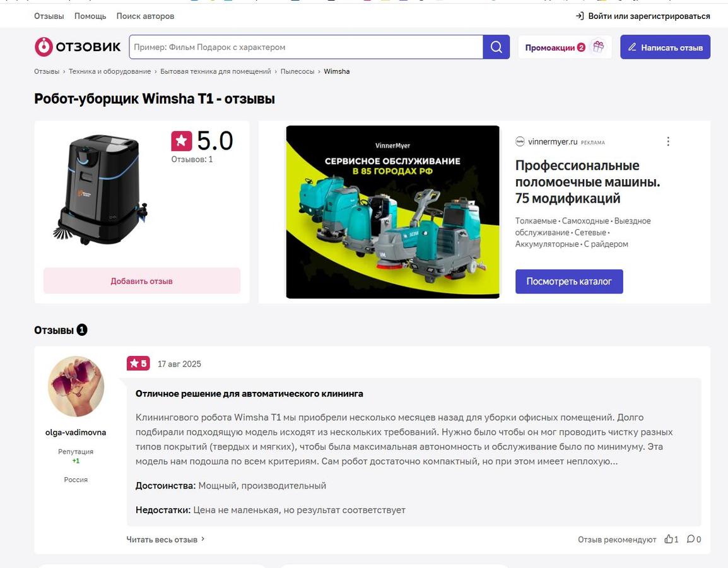The image size is (728, 568).
Task: Click the Написать отзыв button
Action: point(665,47)
